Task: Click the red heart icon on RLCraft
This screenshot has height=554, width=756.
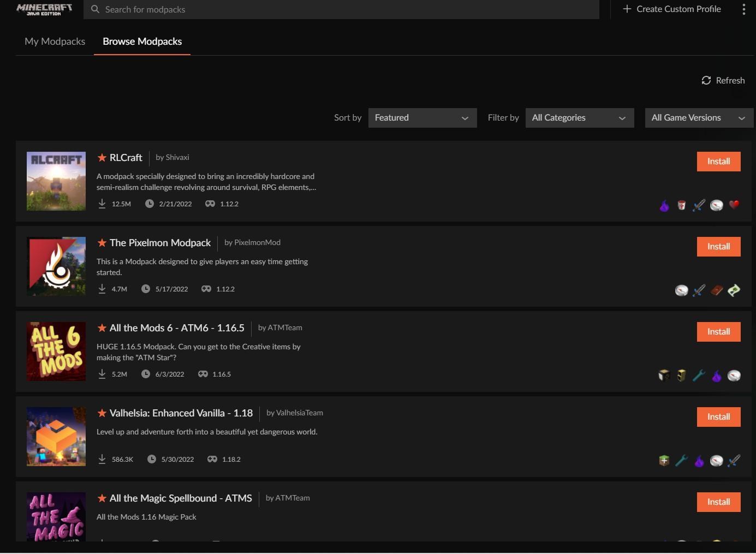Action: (734, 205)
